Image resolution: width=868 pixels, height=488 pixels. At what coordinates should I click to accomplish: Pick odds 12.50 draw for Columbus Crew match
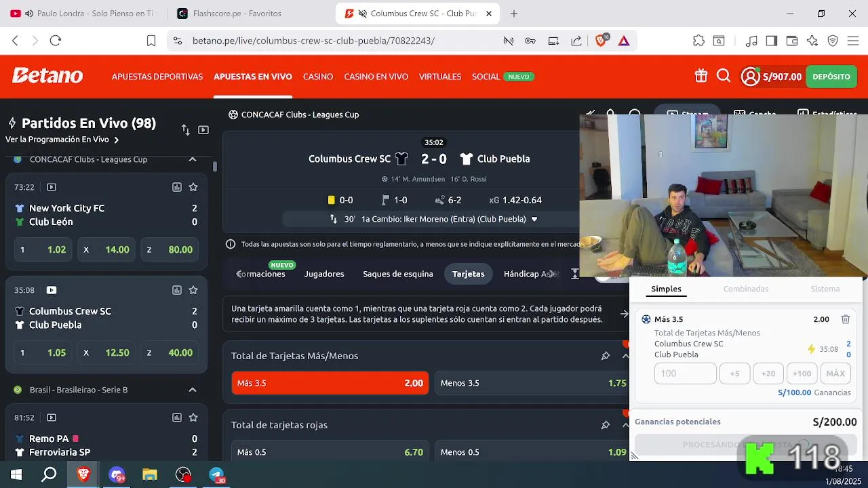point(106,352)
